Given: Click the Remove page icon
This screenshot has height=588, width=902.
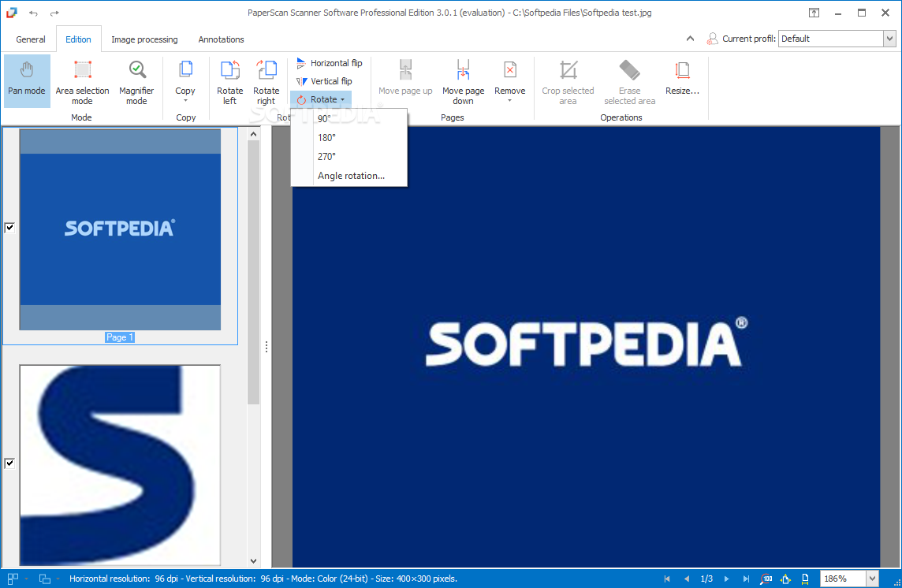Looking at the screenshot, I should point(509,70).
